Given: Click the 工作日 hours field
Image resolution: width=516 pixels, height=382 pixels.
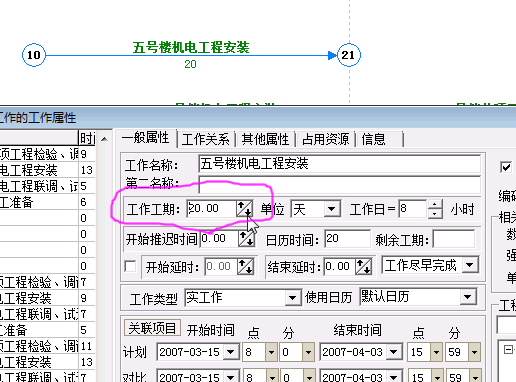Looking at the screenshot, I should [413, 209].
